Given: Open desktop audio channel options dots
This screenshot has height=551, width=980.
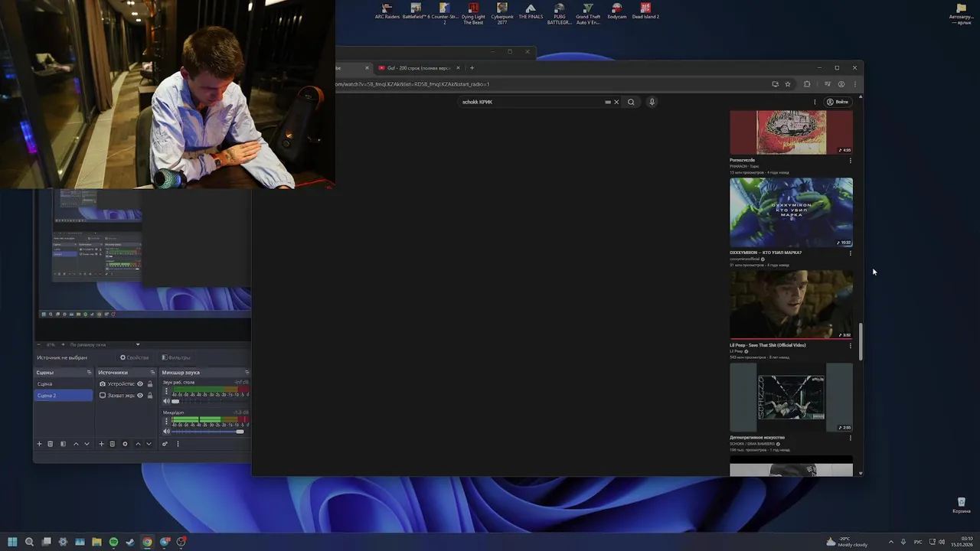Looking at the screenshot, I should [166, 391].
